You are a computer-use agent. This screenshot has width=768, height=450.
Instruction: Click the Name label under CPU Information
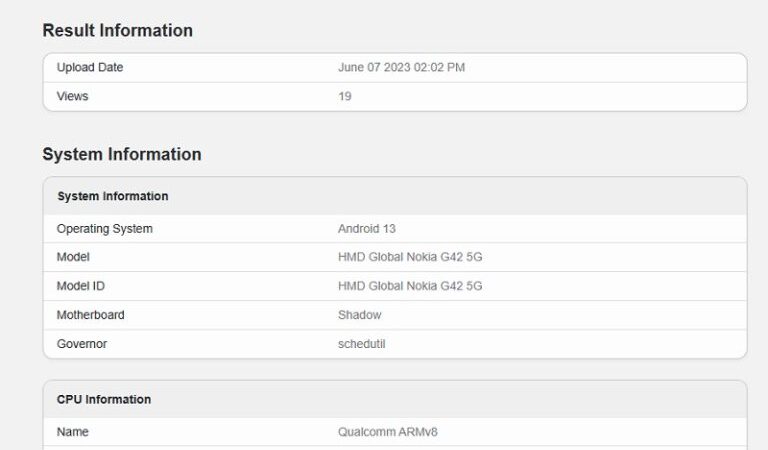pos(73,433)
